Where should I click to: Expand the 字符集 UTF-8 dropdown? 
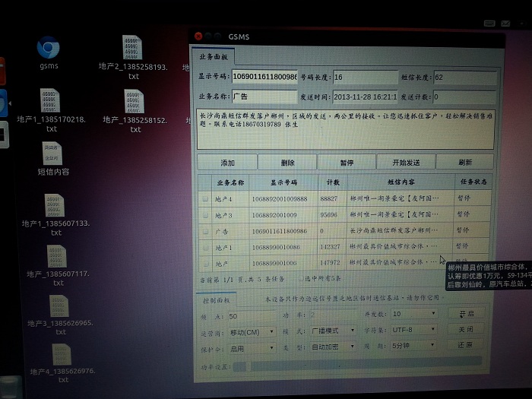[414, 330]
